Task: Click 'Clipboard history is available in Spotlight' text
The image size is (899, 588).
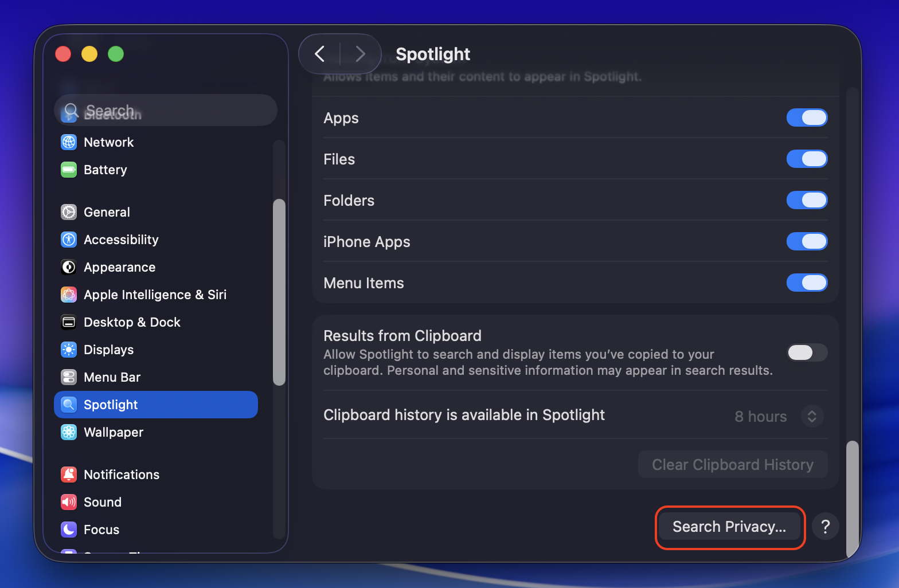Action: click(464, 415)
